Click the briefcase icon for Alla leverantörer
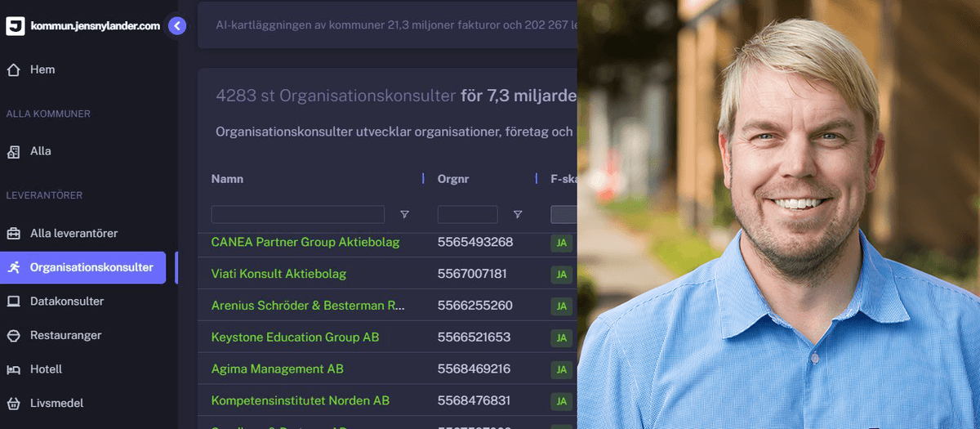Image resolution: width=980 pixels, height=429 pixels. click(x=14, y=234)
